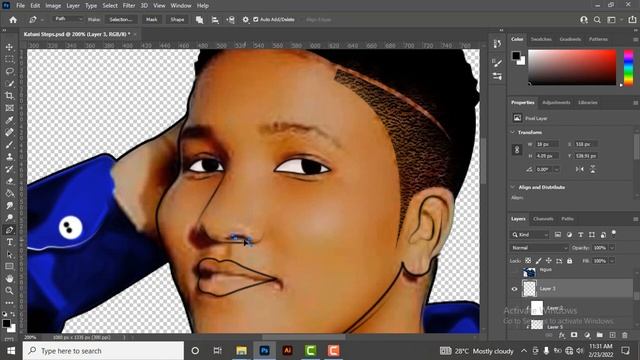This screenshot has height=360, width=640.
Task: Click the share icon at top right
Action: point(632,20)
